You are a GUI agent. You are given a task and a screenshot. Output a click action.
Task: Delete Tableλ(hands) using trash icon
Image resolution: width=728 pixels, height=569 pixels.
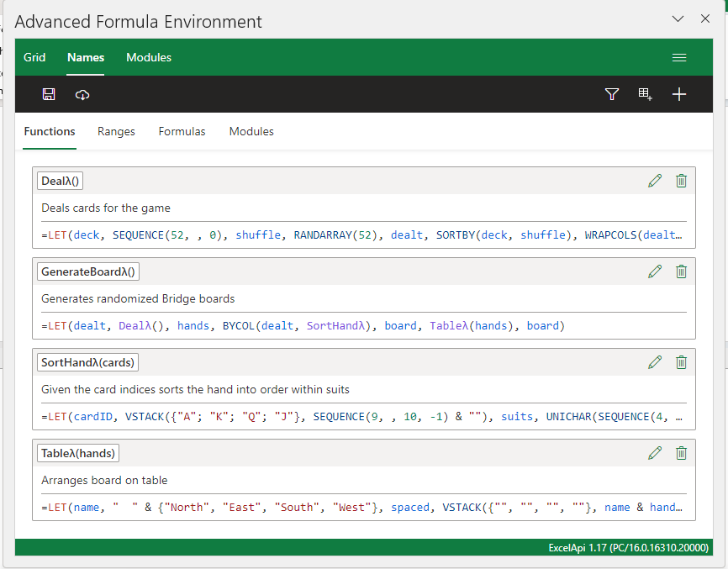681,453
